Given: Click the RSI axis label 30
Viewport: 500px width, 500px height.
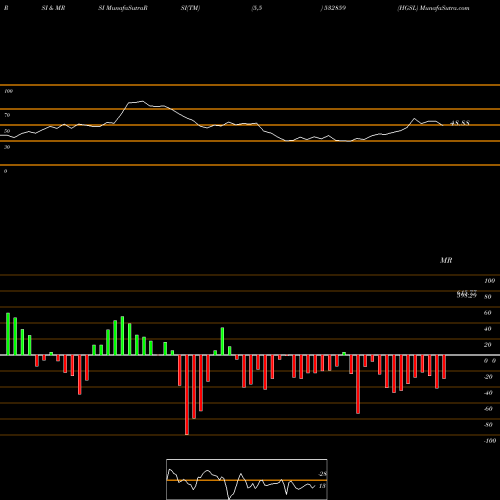Looking at the screenshot, I should pyautogui.click(x=7, y=147).
